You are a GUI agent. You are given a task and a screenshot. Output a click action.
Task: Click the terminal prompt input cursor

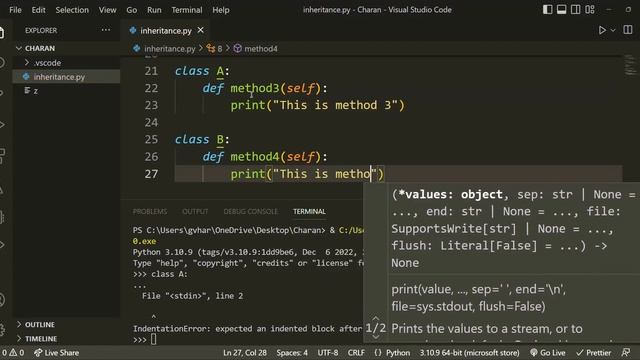(x=153, y=339)
